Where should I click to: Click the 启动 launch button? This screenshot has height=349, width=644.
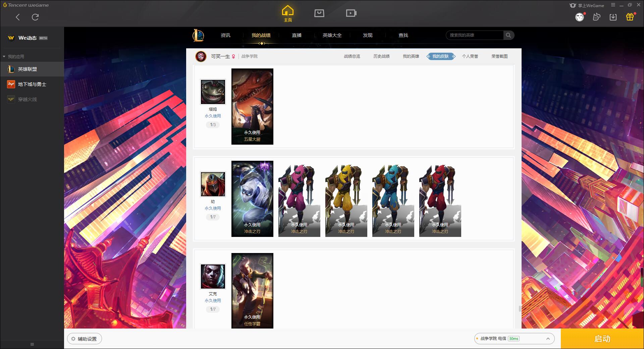pyautogui.click(x=602, y=339)
